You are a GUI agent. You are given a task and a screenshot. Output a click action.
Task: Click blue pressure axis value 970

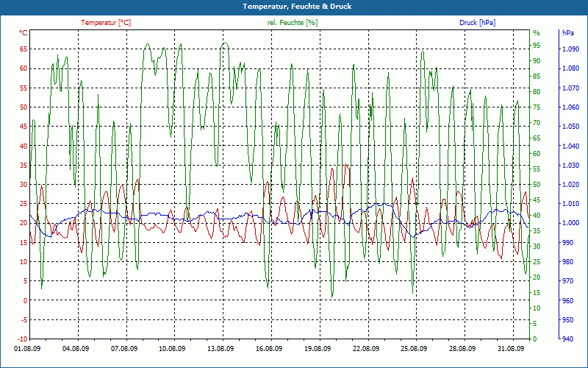[x=568, y=281]
